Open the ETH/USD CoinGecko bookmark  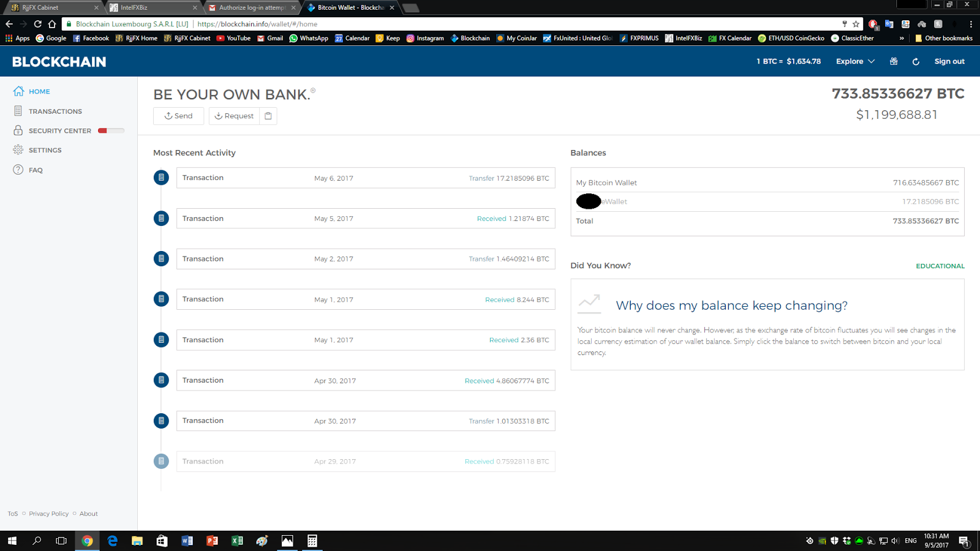point(791,38)
